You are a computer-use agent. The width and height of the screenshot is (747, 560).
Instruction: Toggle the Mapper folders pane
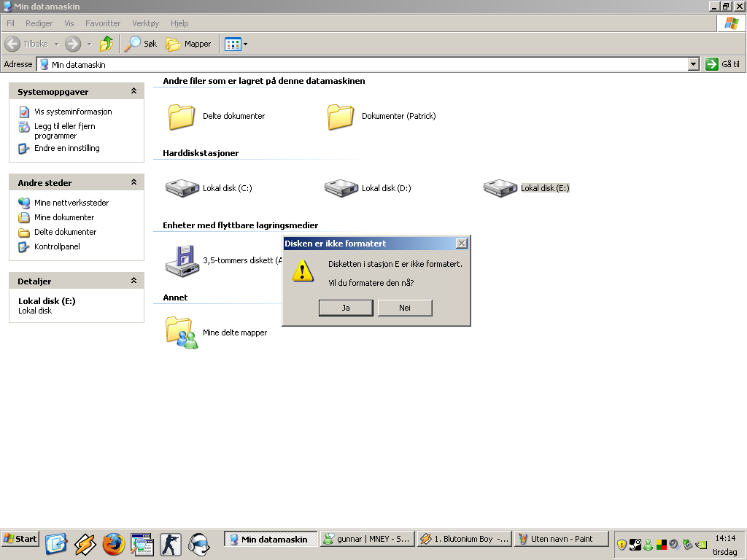188,44
